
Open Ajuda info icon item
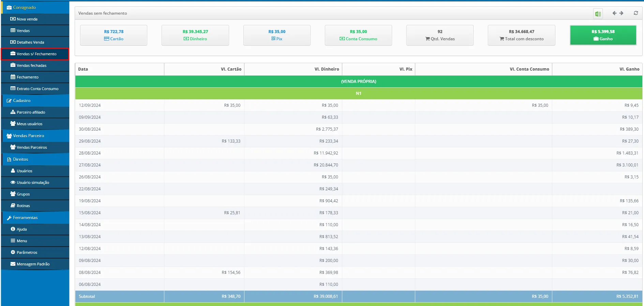click(21, 229)
